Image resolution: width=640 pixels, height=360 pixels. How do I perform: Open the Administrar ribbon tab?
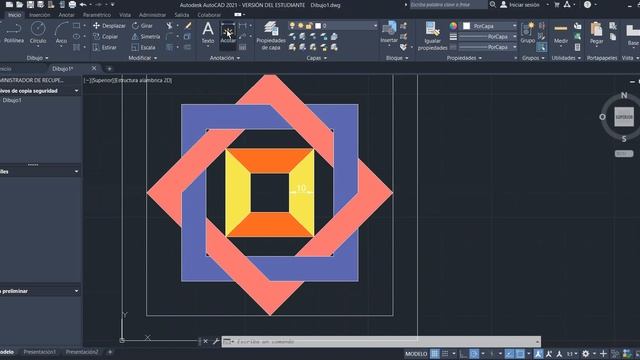pos(153,15)
